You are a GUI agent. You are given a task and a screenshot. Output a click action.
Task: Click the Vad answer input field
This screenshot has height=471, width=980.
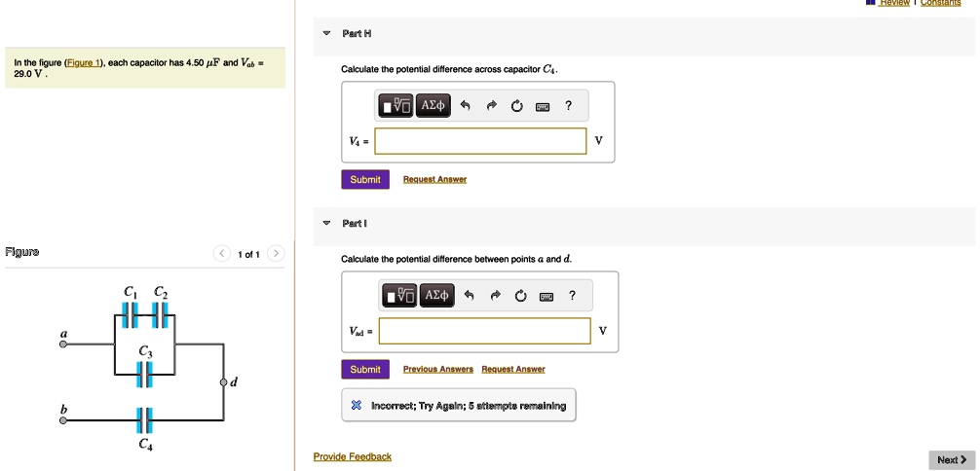[484, 331]
